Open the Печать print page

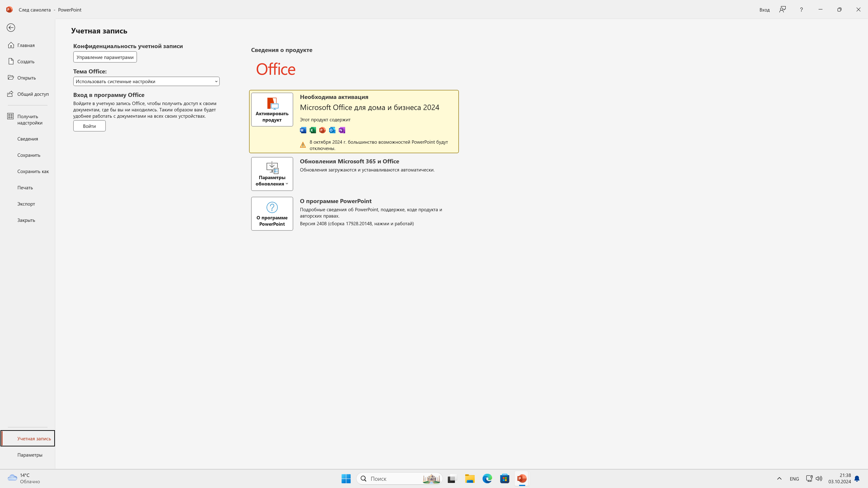[x=27, y=188]
